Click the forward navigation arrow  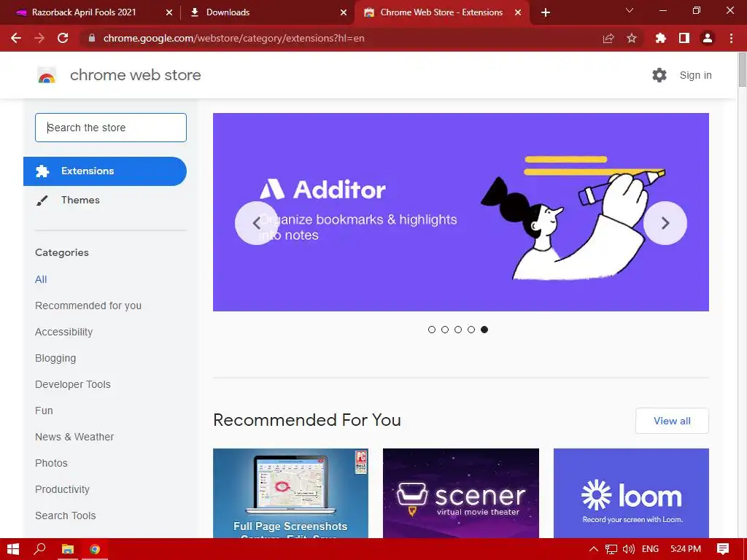39,38
